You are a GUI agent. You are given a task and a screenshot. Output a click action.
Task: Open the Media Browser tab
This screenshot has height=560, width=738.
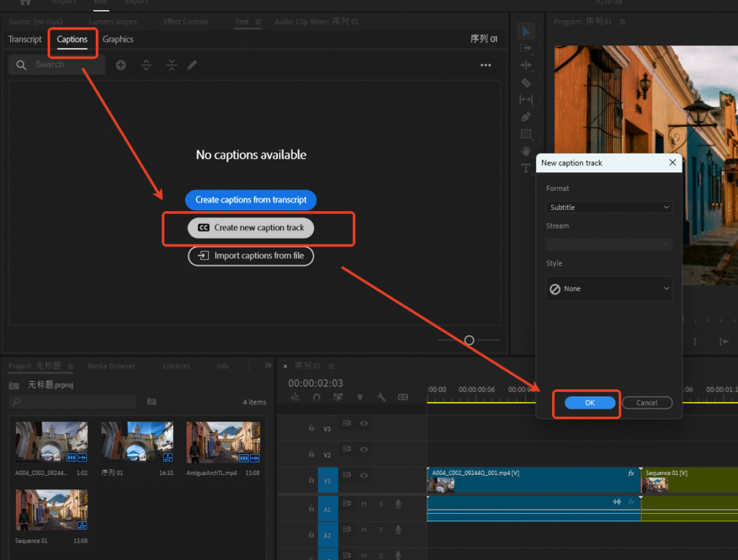point(112,366)
